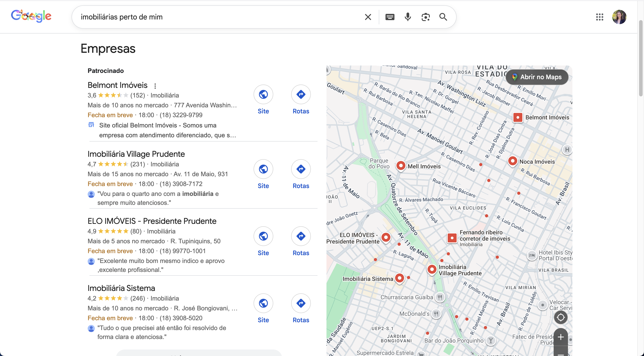
Task: Get directions to Imobiliária Sistema
Action: coord(301,303)
